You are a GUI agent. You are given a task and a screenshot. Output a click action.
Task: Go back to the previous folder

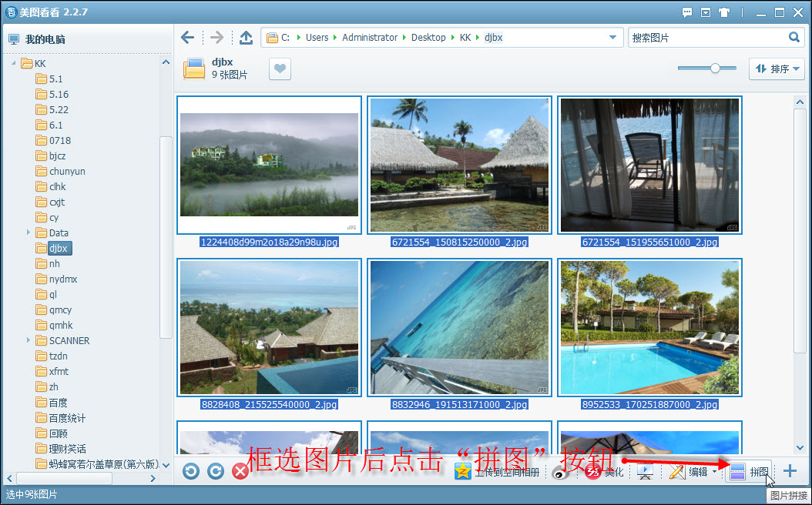[187, 37]
